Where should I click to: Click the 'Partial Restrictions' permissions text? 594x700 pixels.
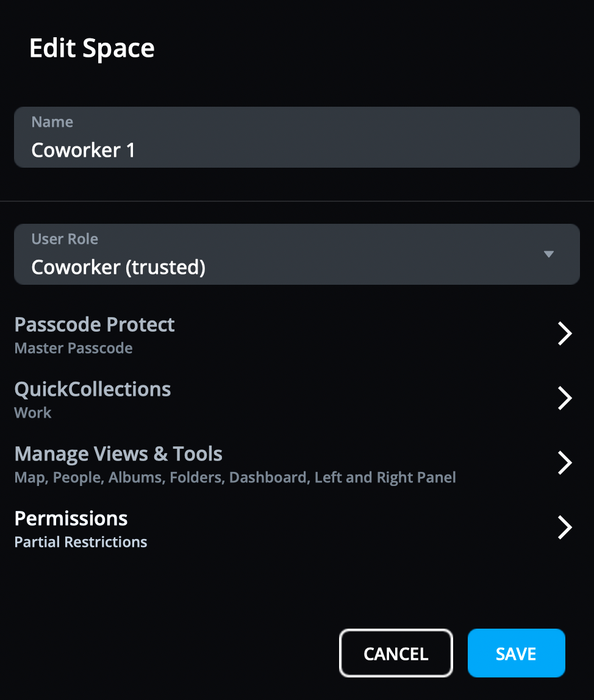pyautogui.click(x=81, y=542)
